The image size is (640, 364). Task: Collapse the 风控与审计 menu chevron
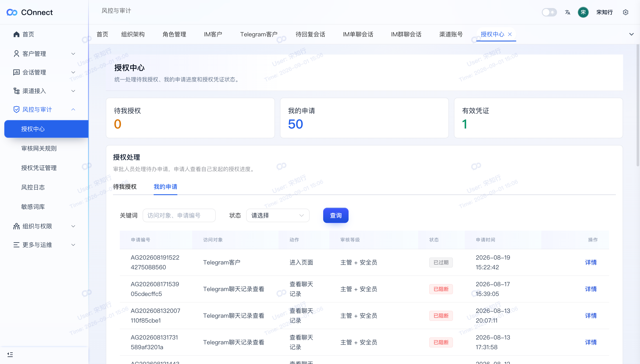pos(73,109)
